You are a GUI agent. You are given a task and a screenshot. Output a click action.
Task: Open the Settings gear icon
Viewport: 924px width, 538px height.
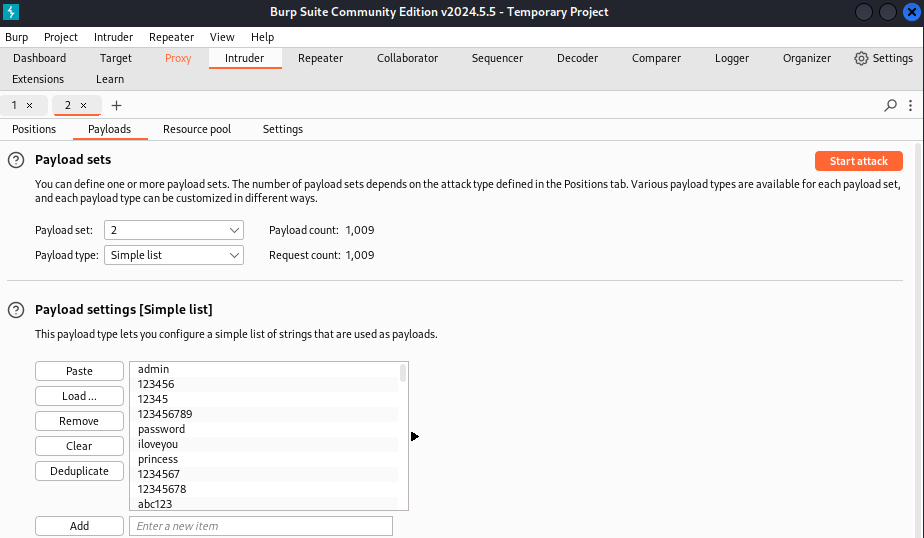pyautogui.click(x=861, y=58)
